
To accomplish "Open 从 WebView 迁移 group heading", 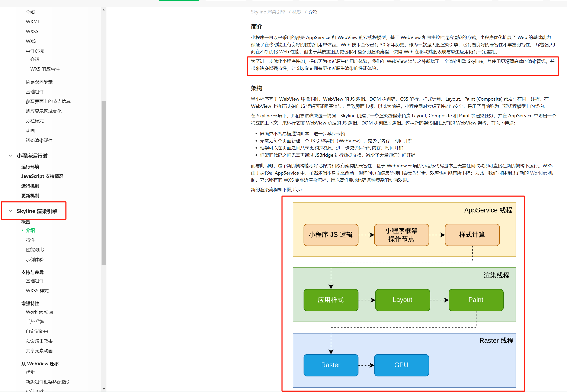I will tap(40, 364).
